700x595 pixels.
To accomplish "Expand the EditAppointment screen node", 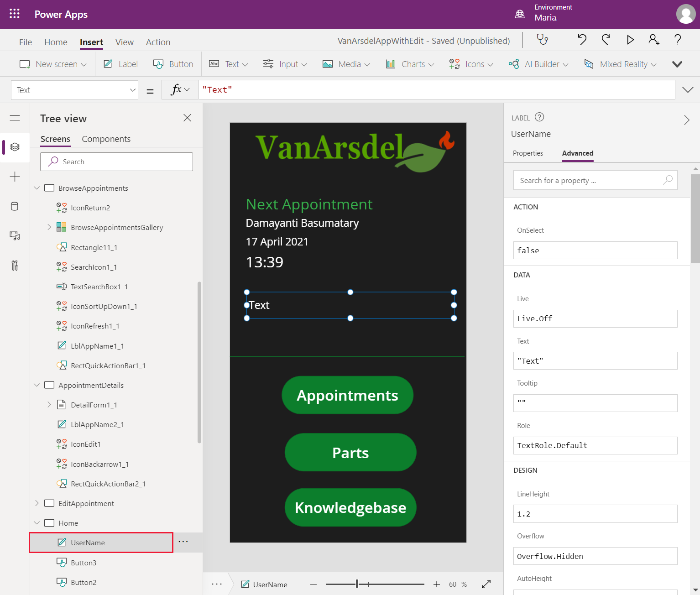I will [37, 503].
